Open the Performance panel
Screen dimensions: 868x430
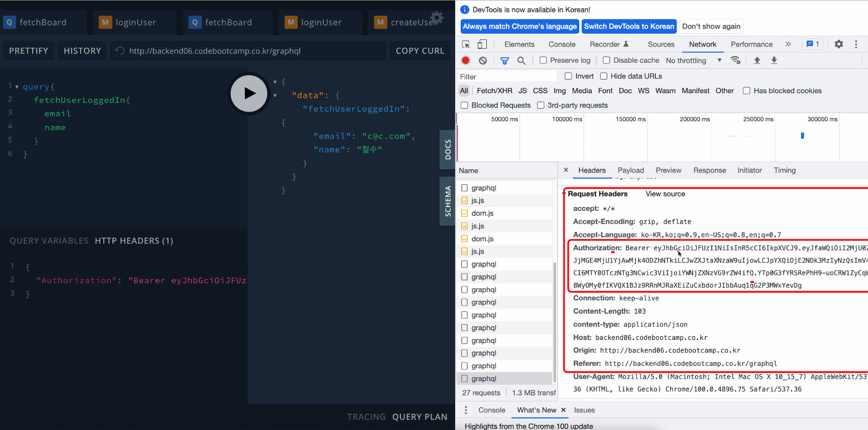[x=751, y=44]
